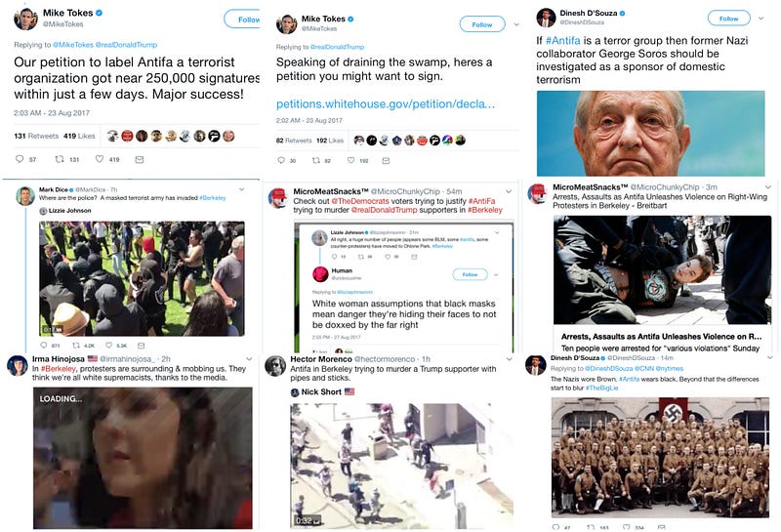The image size is (781, 532).
Task: Open the George Soros photo in D'Souza's tweet
Action: 650,133
